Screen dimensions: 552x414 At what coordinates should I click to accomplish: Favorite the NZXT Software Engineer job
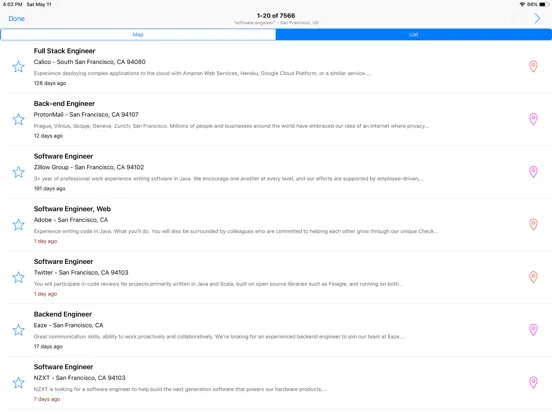point(18,382)
